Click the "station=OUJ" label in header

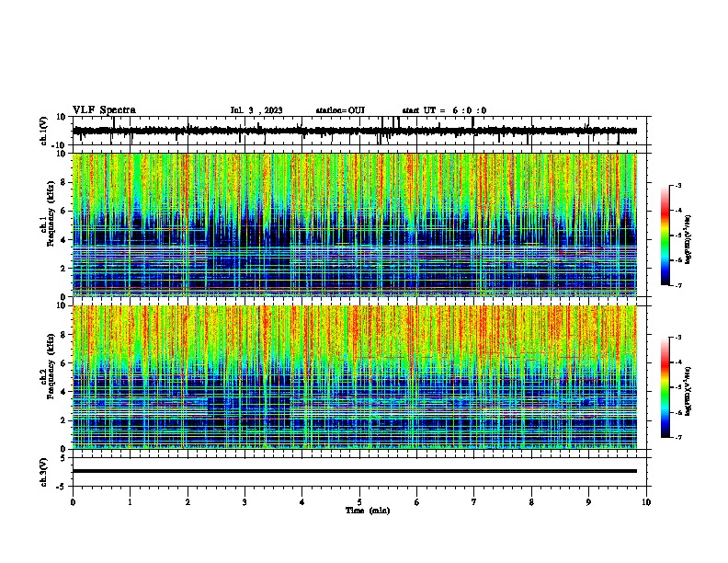click(x=340, y=110)
